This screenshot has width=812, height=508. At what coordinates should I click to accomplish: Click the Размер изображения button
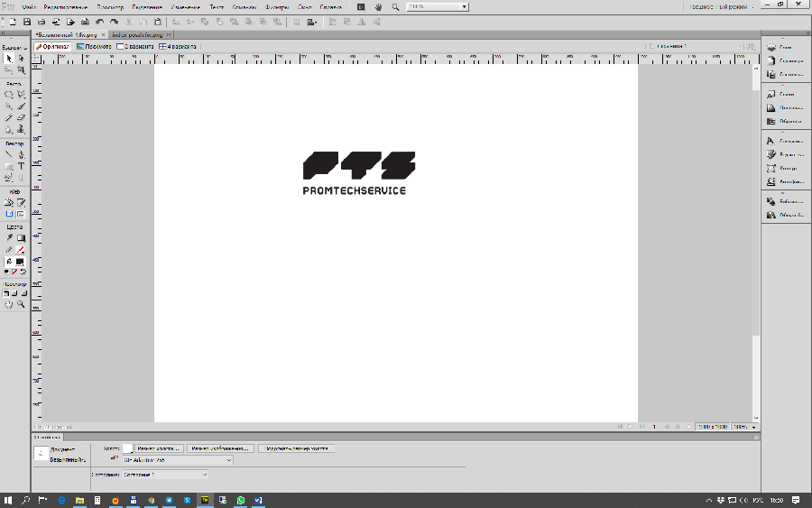(221, 448)
